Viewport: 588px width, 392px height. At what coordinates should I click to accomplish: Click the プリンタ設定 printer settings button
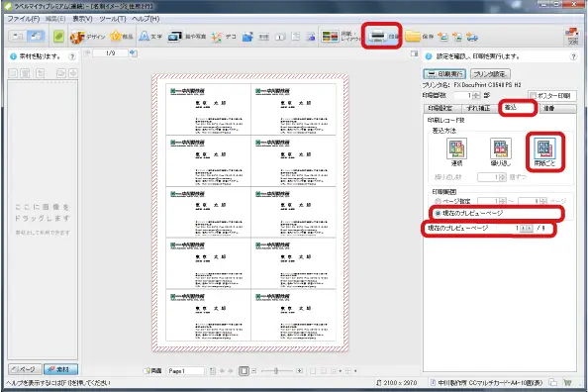490,74
